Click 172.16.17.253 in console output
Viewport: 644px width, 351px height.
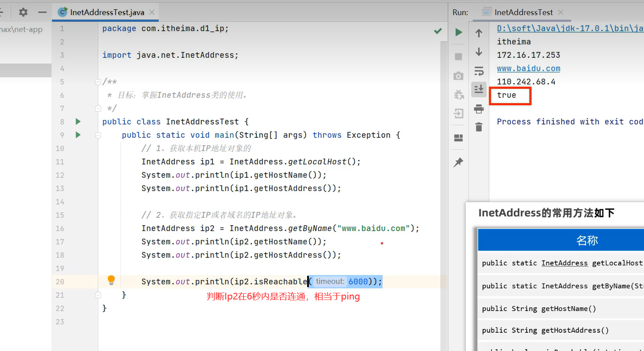[528, 55]
